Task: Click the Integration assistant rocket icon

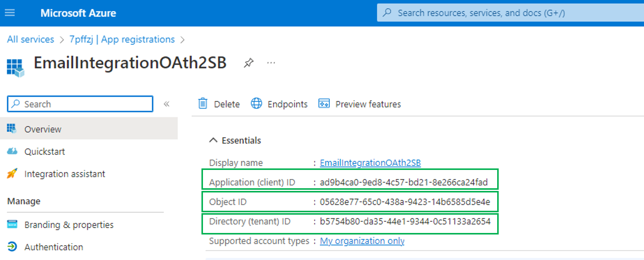Action: pos(12,173)
